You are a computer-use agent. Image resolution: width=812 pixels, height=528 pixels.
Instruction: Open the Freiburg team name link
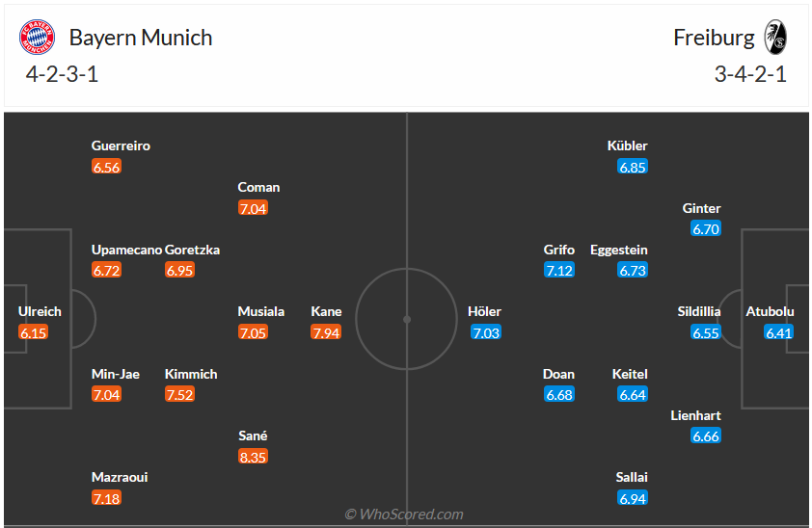pyautogui.click(x=715, y=38)
